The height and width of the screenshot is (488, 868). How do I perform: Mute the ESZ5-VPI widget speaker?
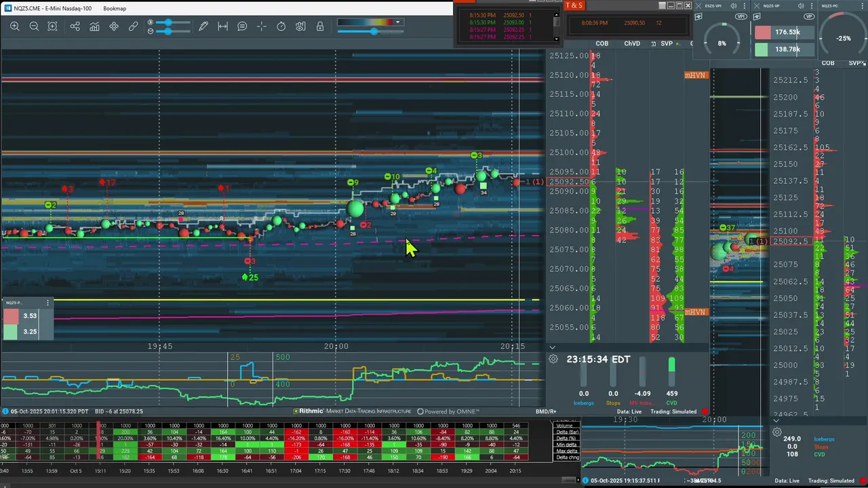click(734, 5)
